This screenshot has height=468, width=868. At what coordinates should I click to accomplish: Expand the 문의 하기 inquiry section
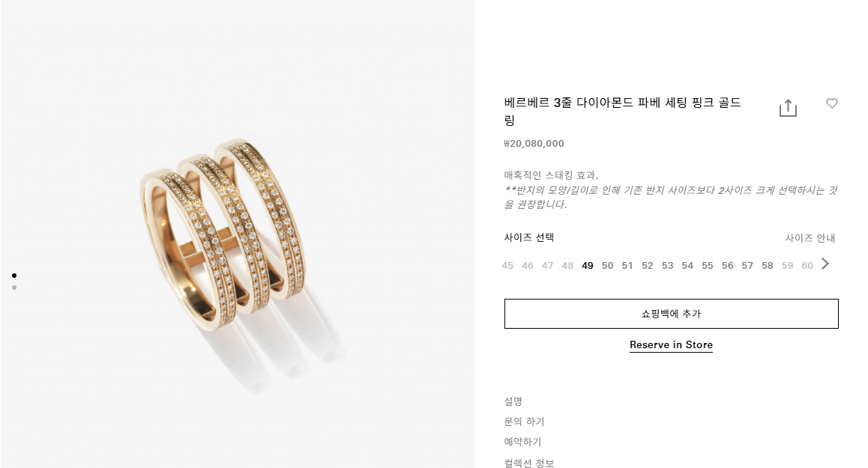click(x=524, y=422)
